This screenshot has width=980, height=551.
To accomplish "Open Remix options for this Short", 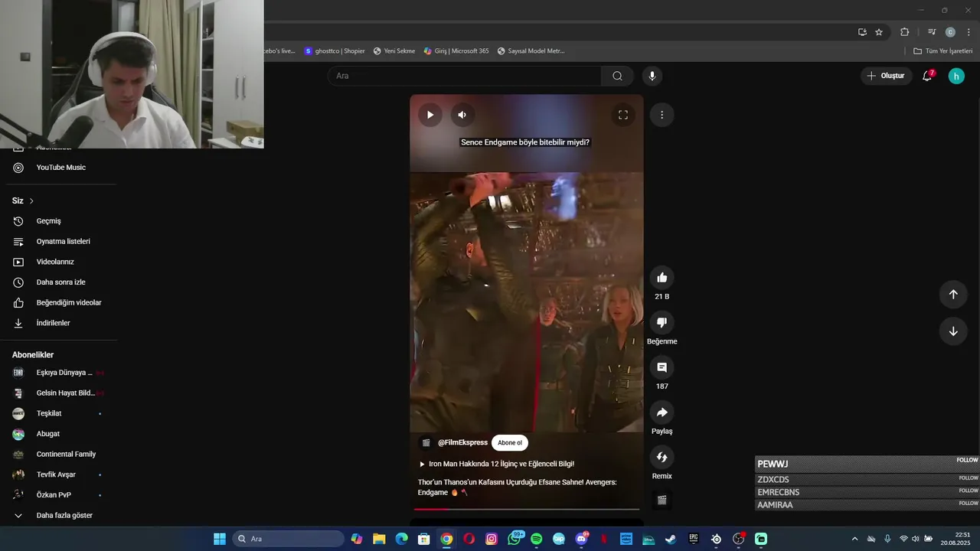I will [662, 457].
